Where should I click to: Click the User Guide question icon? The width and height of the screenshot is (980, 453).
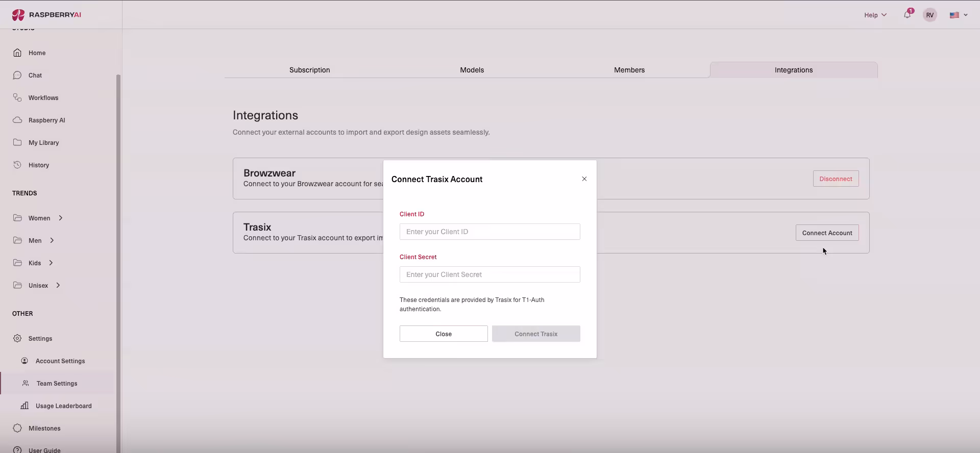pos(17,450)
